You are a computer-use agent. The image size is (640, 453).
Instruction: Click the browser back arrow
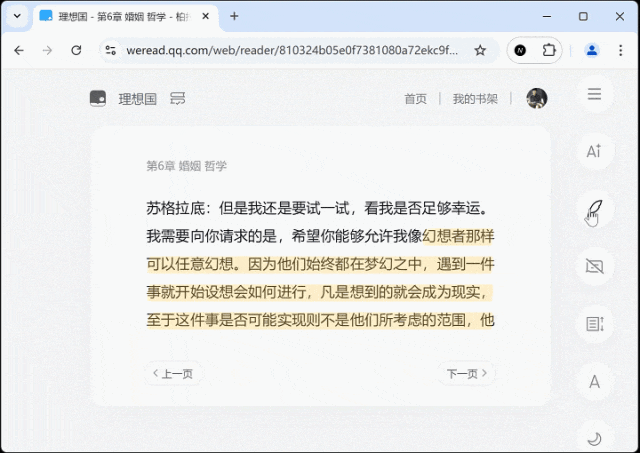(19, 50)
